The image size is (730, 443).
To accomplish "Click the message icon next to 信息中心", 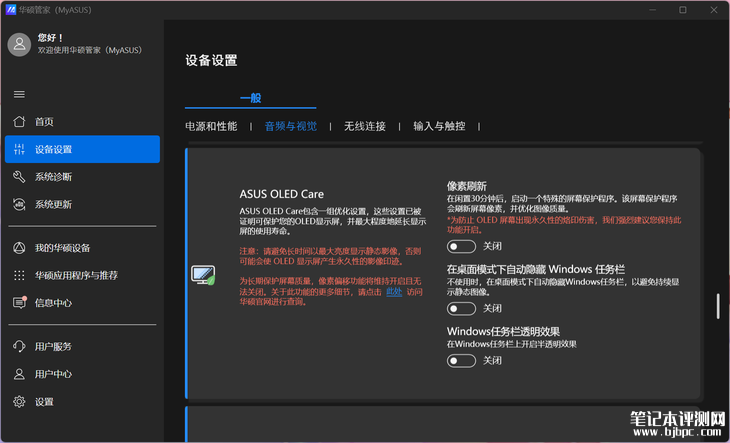I will (19, 302).
